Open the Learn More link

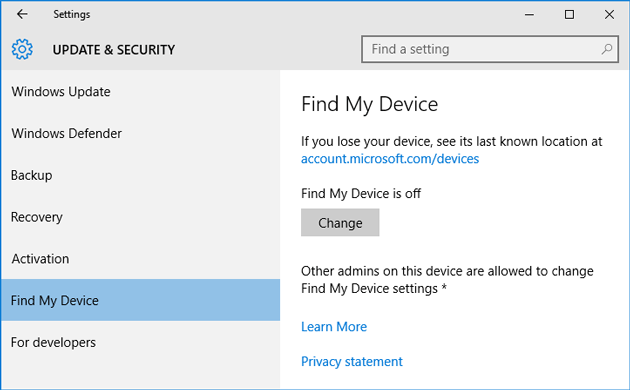pyautogui.click(x=334, y=327)
